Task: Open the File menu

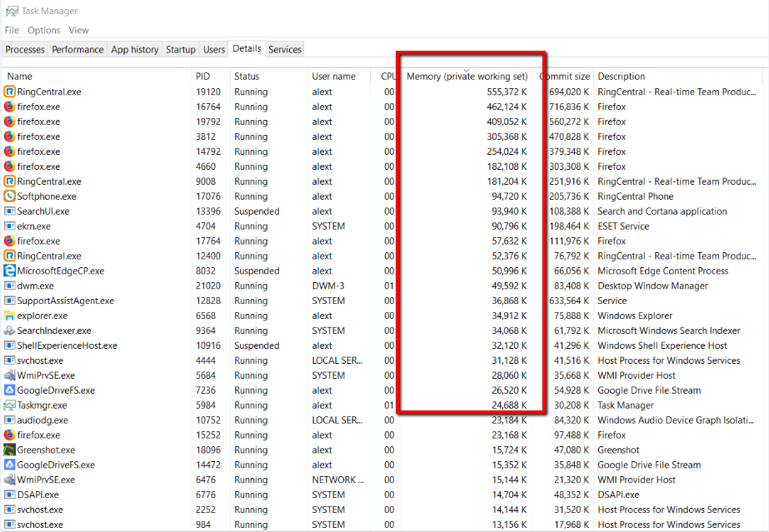Action: coord(12,30)
